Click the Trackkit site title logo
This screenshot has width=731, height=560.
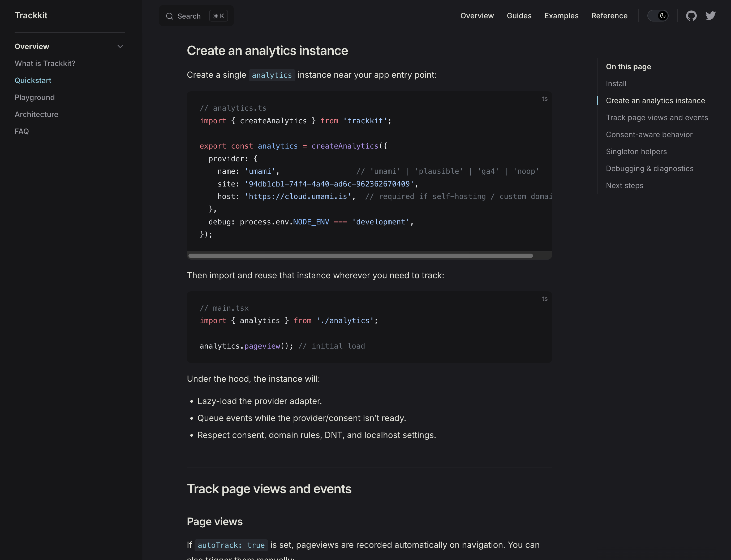(31, 15)
